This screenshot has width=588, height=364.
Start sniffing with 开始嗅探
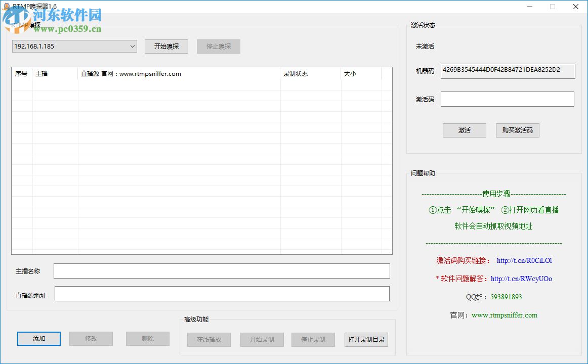click(166, 46)
